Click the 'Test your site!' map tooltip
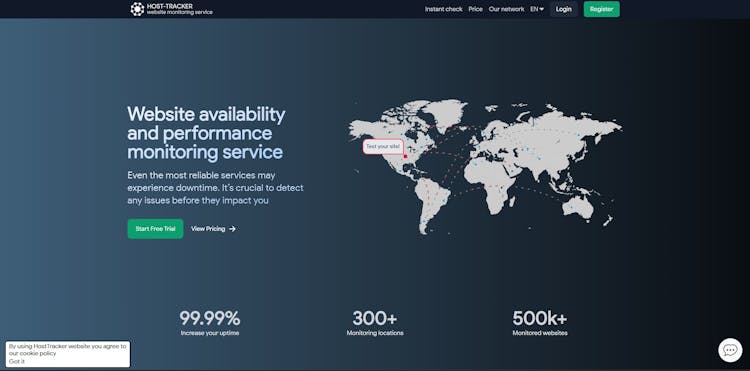The width and height of the screenshot is (750, 371). point(383,146)
